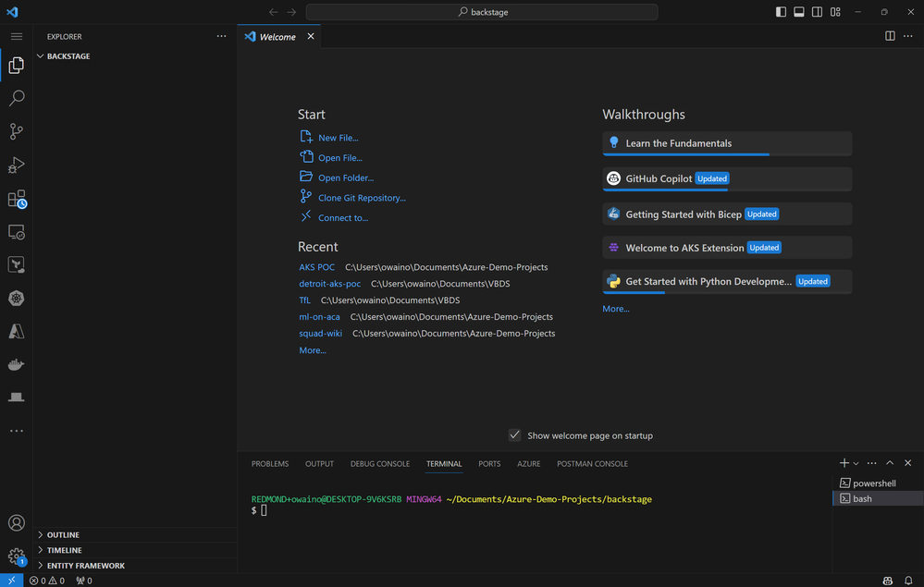Open the Kubernetes view icon
Viewport: 924px width, 587px height.
(16, 299)
